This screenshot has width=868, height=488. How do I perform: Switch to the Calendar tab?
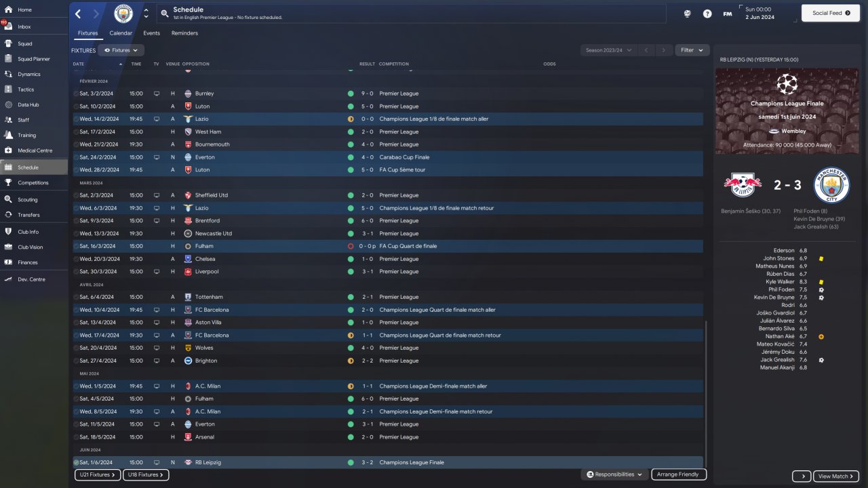[x=121, y=33]
